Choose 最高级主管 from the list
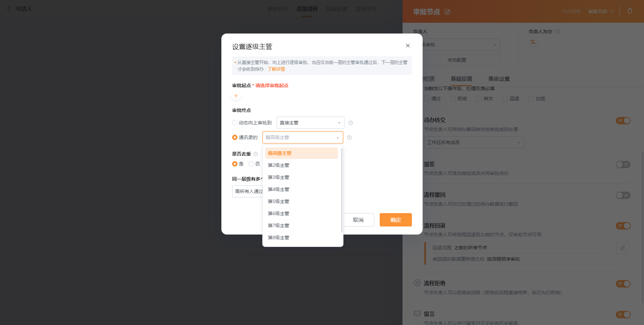 [302, 153]
